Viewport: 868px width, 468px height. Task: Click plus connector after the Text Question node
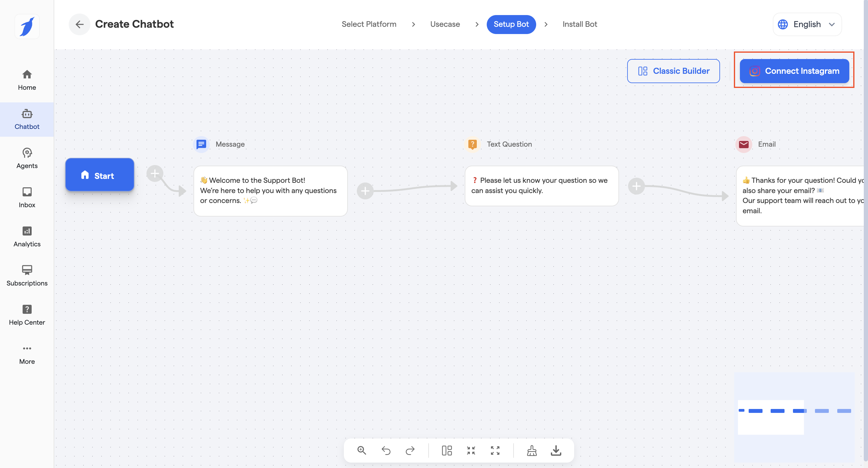click(636, 186)
